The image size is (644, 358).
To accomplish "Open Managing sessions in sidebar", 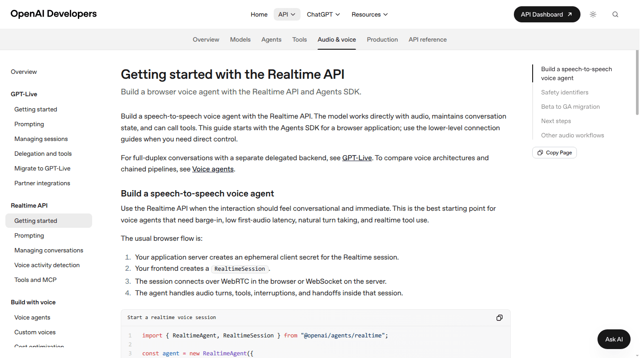I will [x=41, y=139].
